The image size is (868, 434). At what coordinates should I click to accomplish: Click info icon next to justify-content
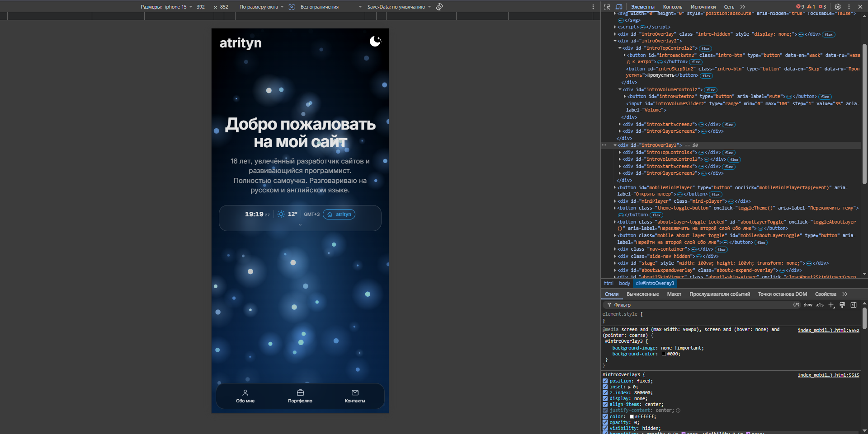(x=678, y=411)
